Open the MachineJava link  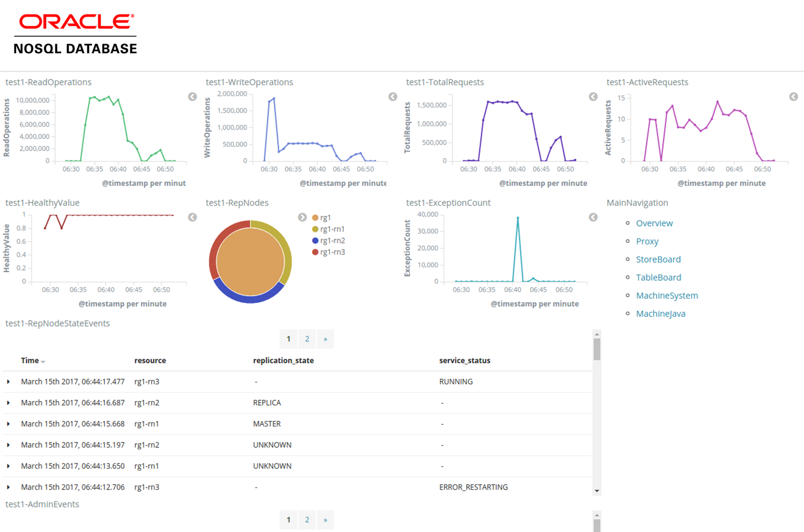[661, 314]
